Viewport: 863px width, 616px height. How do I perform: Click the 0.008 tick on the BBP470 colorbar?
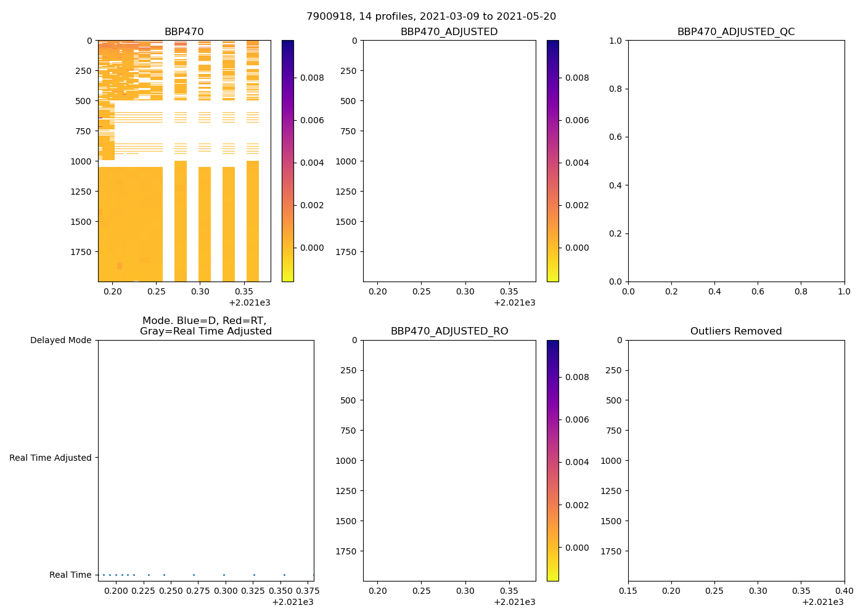pyautogui.click(x=312, y=78)
